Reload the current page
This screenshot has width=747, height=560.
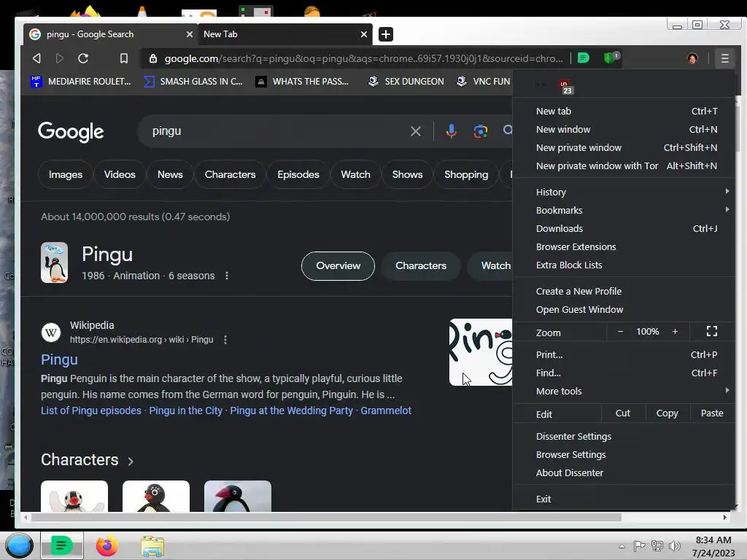click(x=83, y=58)
